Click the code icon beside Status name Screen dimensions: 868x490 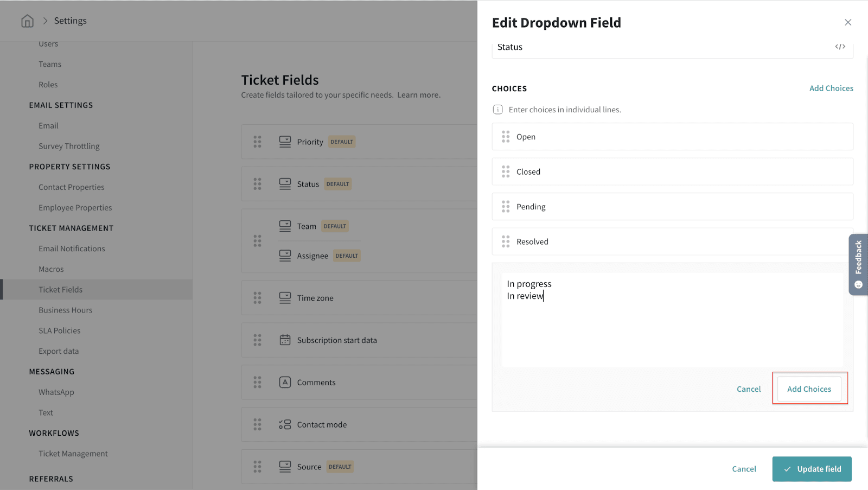tap(840, 47)
